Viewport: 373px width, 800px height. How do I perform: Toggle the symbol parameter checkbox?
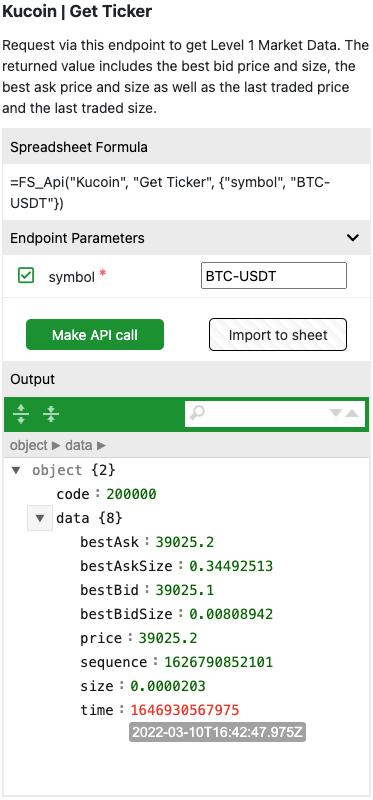click(x=26, y=276)
